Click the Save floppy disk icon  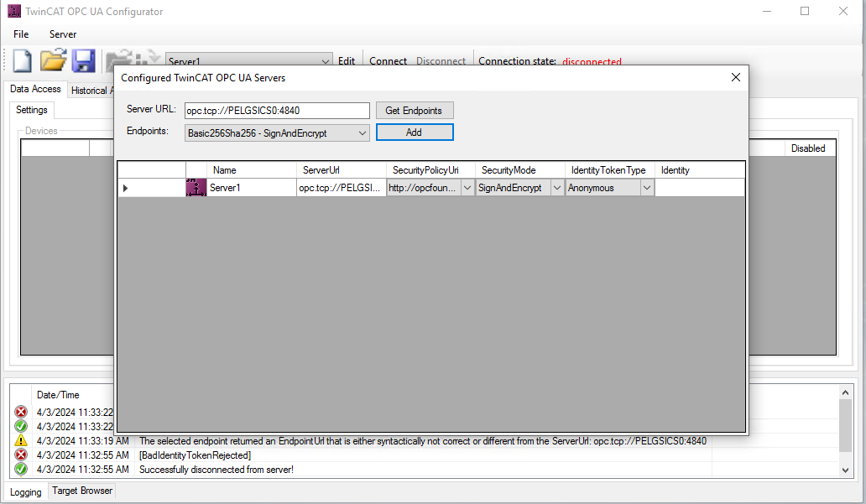click(83, 61)
